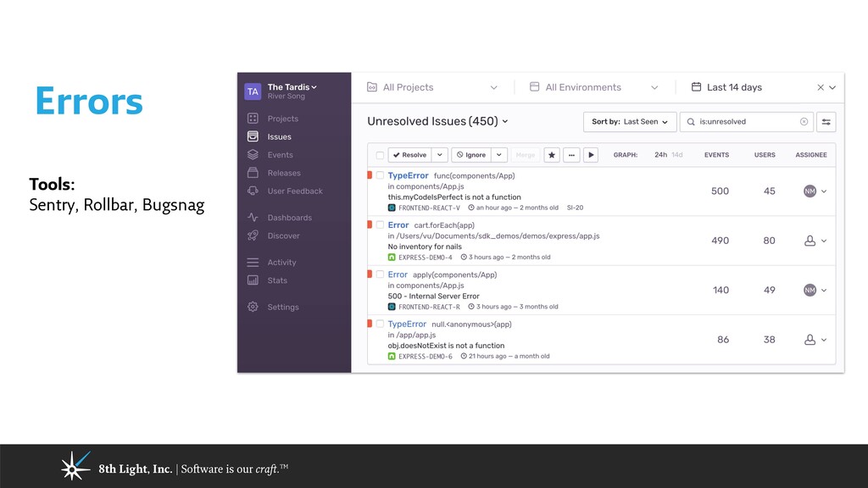This screenshot has height=488, width=868.
Task: Click the EXPRESS-DEMO-4 project icon
Action: 392,258
